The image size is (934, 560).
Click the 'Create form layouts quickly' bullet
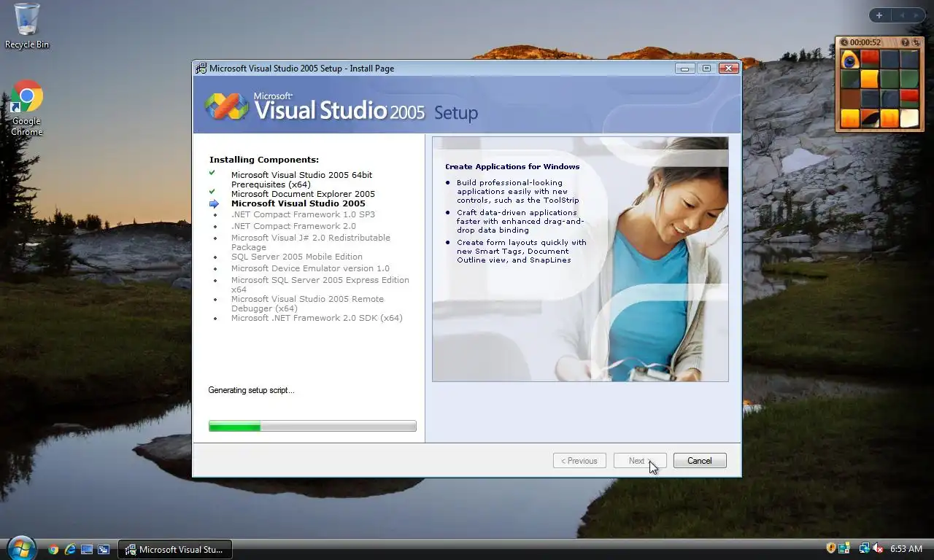[522, 251]
